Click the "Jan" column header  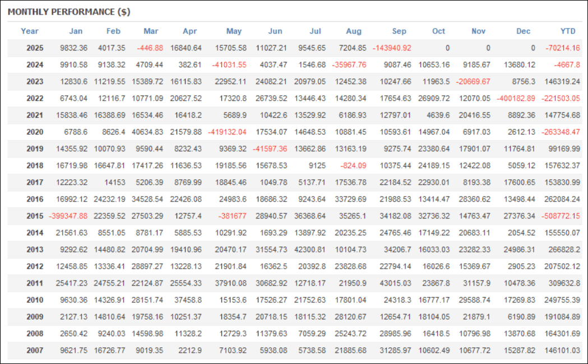click(75, 31)
